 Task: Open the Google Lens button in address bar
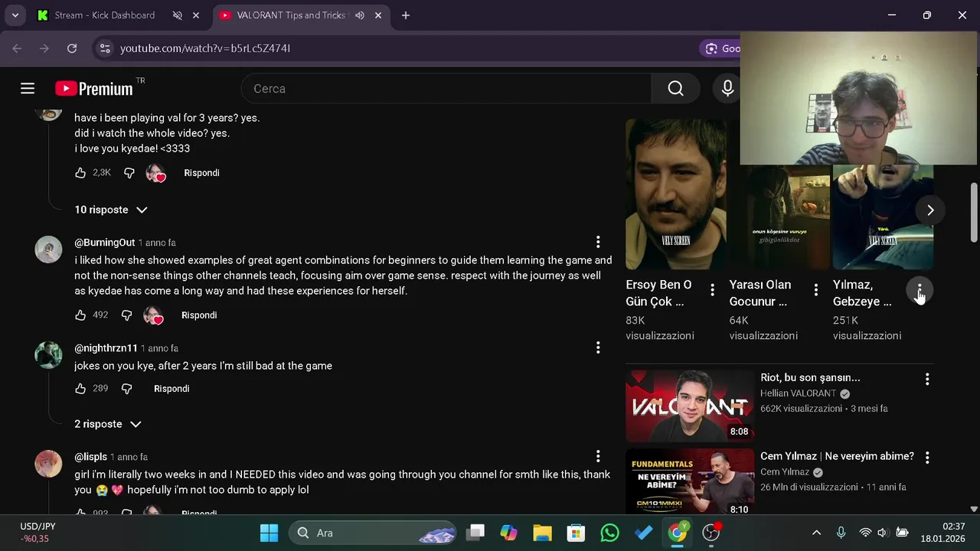[720, 48]
